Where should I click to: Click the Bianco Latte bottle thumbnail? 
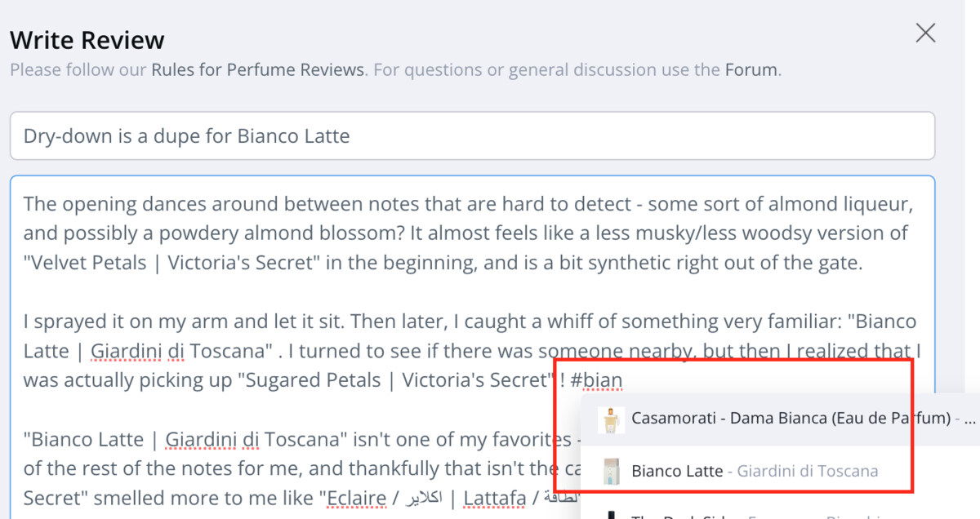coord(610,471)
